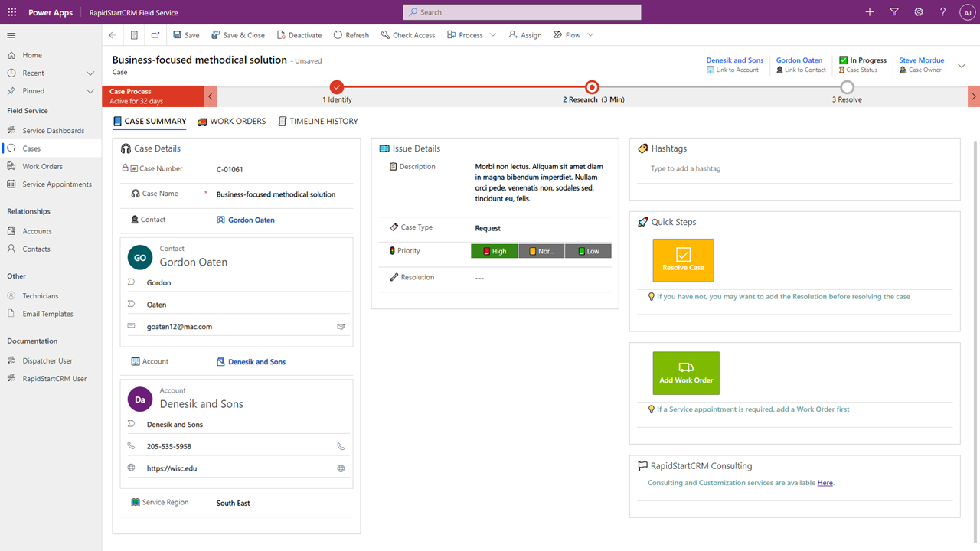Image resolution: width=980 pixels, height=551 pixels.
Task: Call 205-535-5958 using the phone icon
Action: (x=341, y=446)
